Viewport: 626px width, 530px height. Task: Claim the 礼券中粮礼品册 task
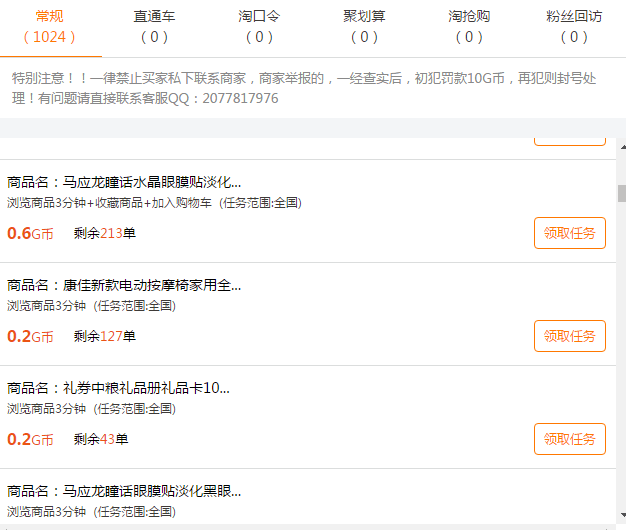pos(569,438)
